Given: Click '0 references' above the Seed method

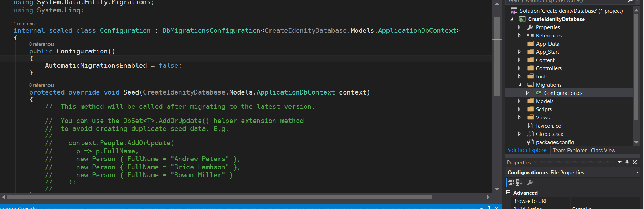Looking at the screenshot, I should 42,85.
